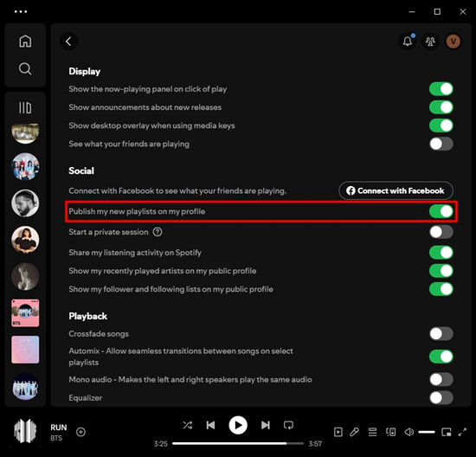Screen dimensions: 476x457
Task: Disable Automix seamless transitions
Action: (441, 357)
